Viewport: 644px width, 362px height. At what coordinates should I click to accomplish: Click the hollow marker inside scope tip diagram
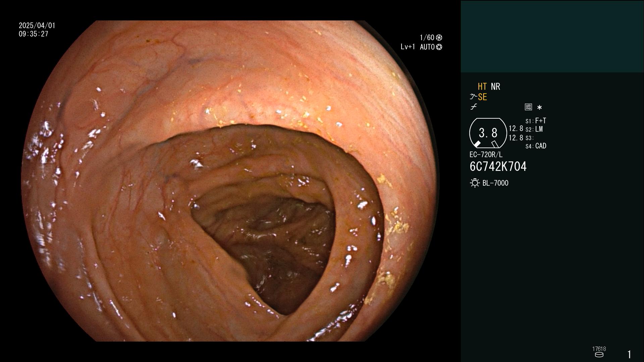[495, 144]
